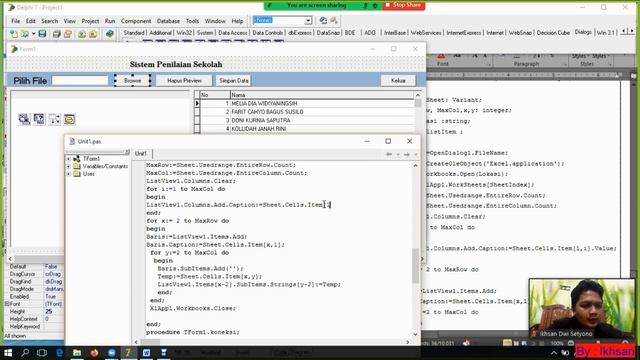Click the Open Project toolbar icon
The width and height of the screenshot is (640, 360).
click(67, 34)
